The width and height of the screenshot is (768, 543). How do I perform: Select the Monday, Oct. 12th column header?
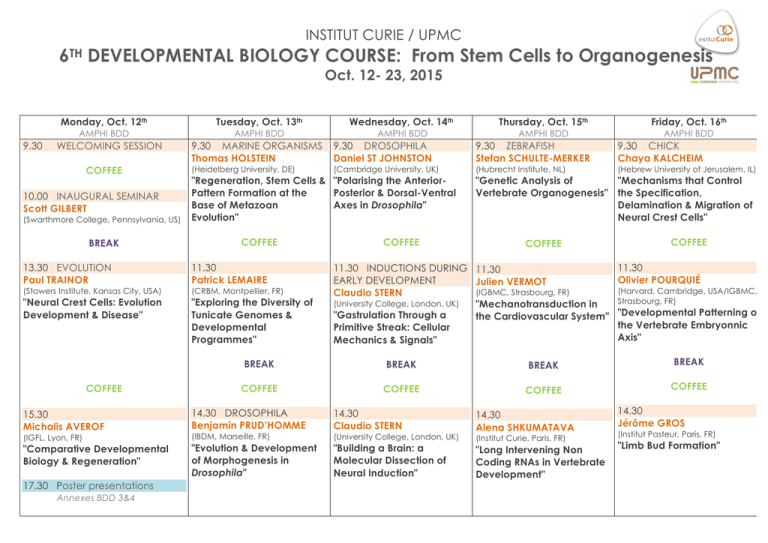tap(97, 118)
